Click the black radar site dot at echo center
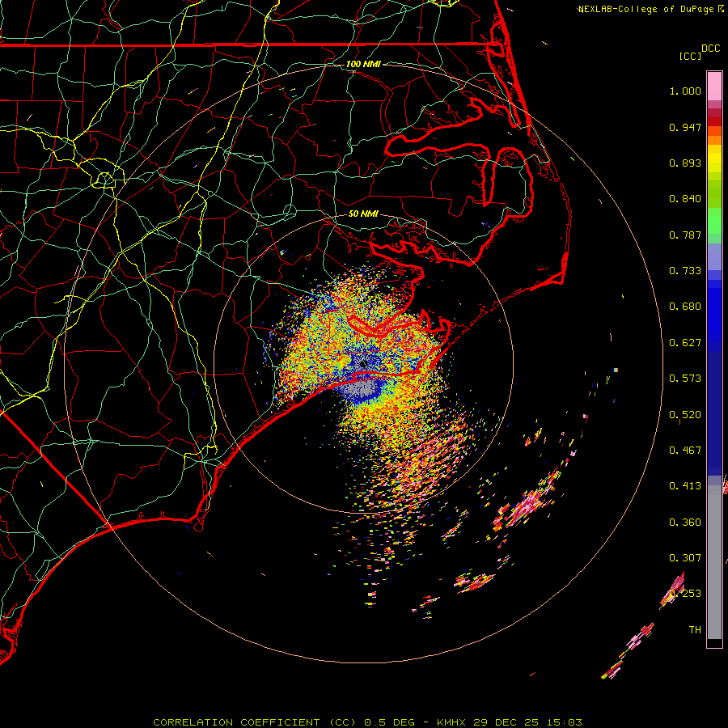The image size is (728, 728). pos(363,365)
